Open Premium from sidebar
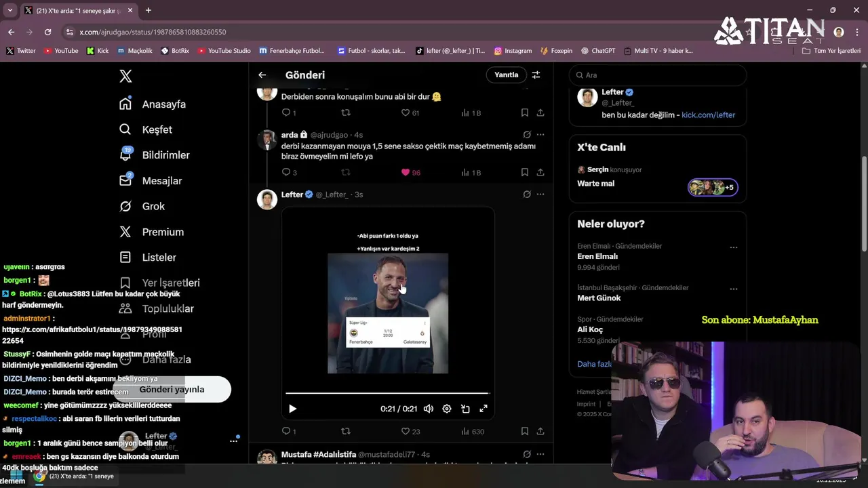The image size is (868, 488). click(151, 232)
